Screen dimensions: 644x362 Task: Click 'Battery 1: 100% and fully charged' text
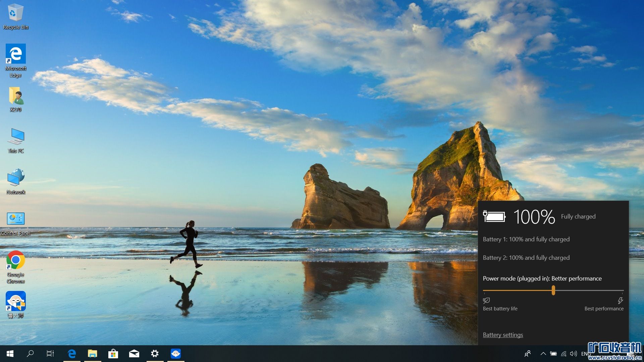click(x=526, y=239)
